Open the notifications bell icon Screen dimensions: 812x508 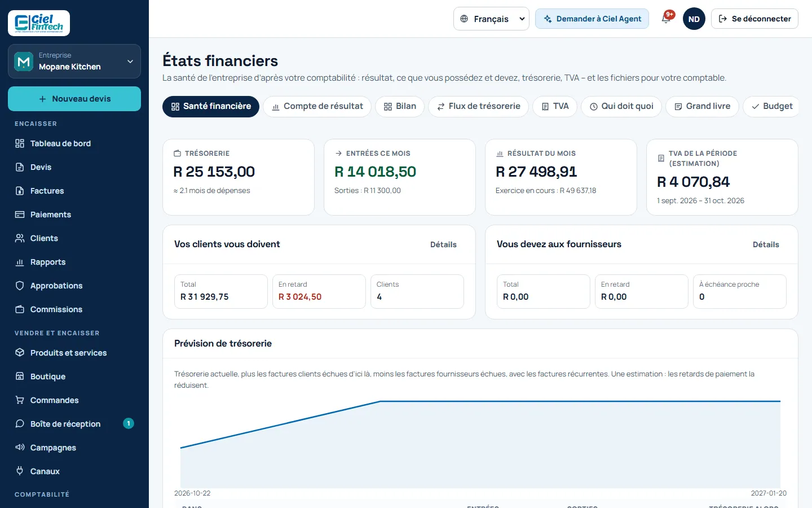666,19
